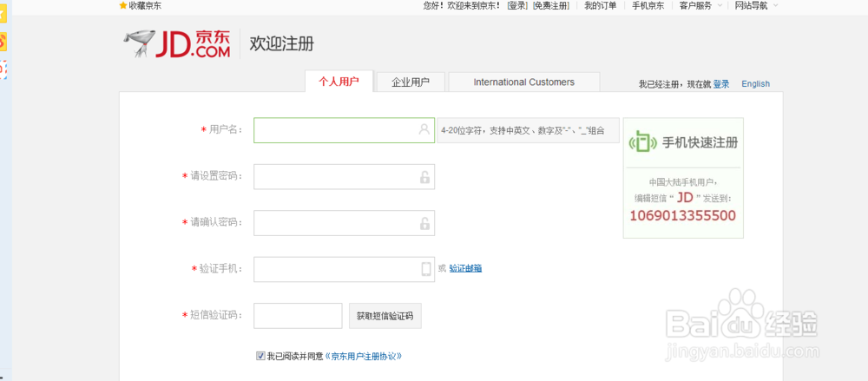Click [免费注册] in the top bar
Screen dimensions: 868x381
tap(550, 5)
